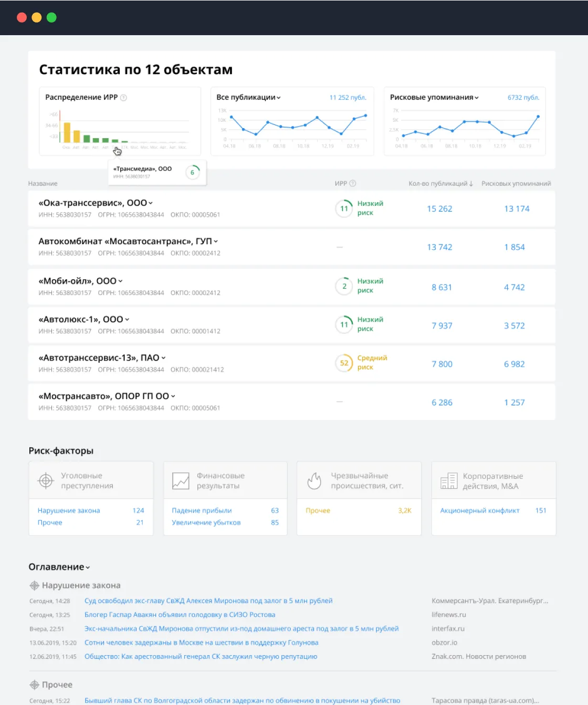
Task: Open Прочее link under Уголовные преступления
Action: coord(50,522)
